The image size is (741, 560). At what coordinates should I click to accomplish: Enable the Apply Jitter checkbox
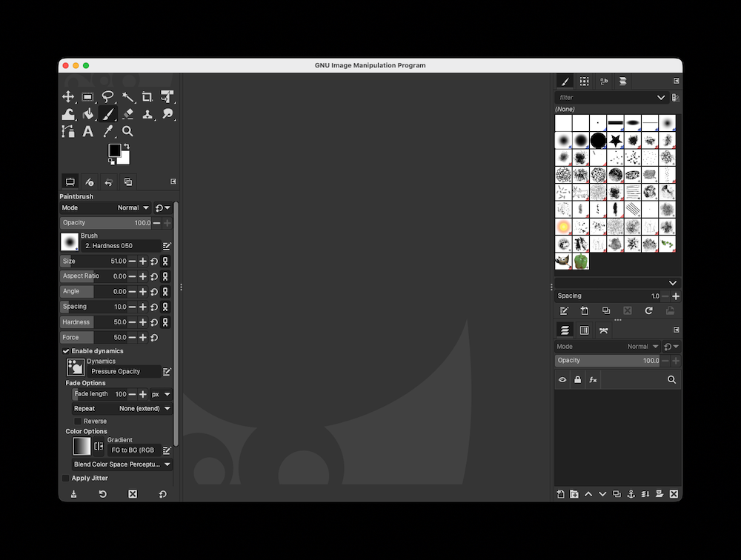tap(65, 478)
